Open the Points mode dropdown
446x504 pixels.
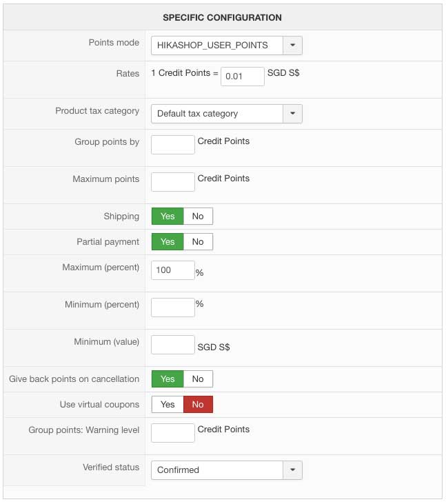click(x=216, y=46)
